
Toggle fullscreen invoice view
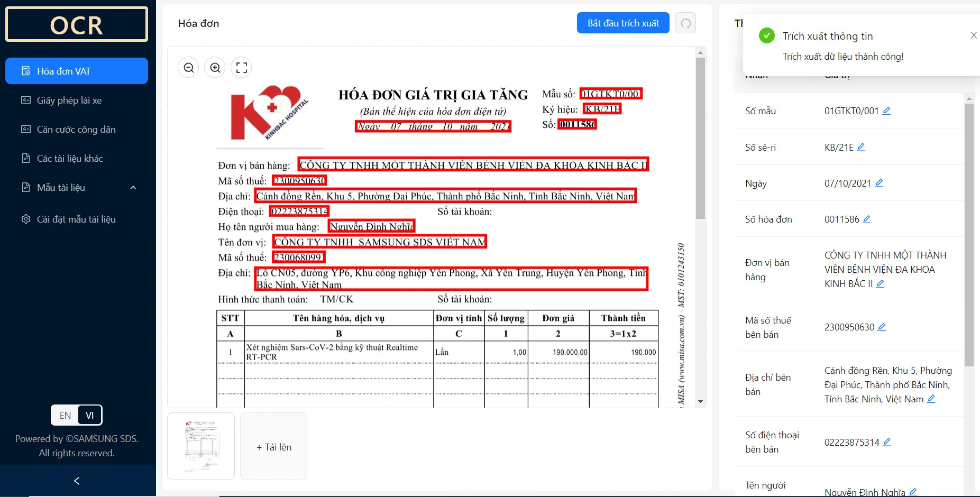click(x=242, y=68)
